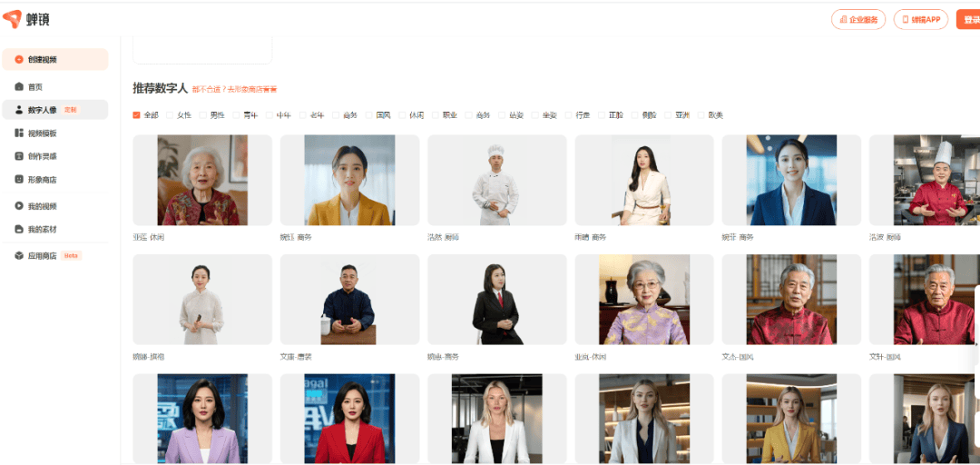Open the 首页 home icon
Viewport: 980px width, 465px height.
pyautogui.click(x=19, y=87)
